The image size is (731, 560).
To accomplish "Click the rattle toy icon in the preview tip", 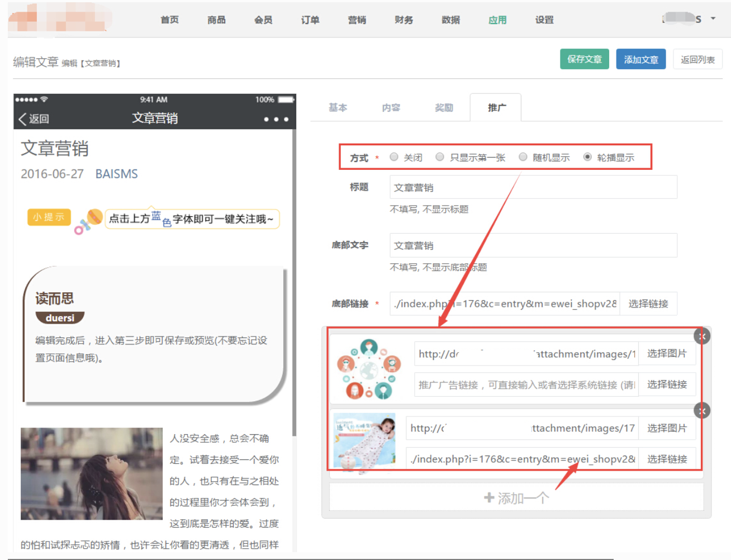I will pyautogui.click(x=88, y=221).
